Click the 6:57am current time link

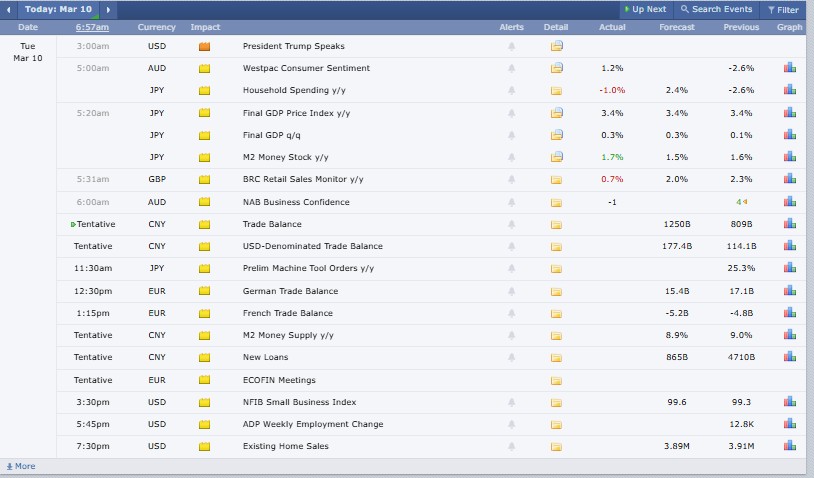click(x=93, y=27)
